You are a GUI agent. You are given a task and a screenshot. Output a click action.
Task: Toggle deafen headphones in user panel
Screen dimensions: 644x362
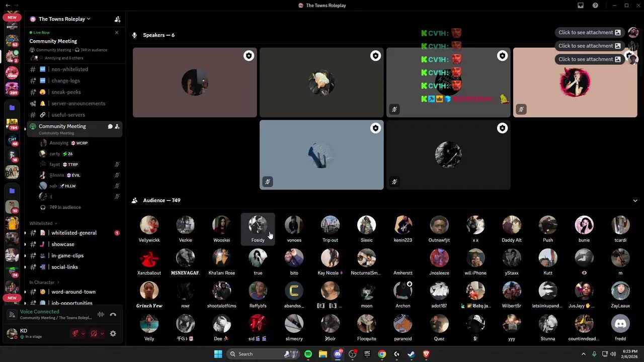pos(94,333)
